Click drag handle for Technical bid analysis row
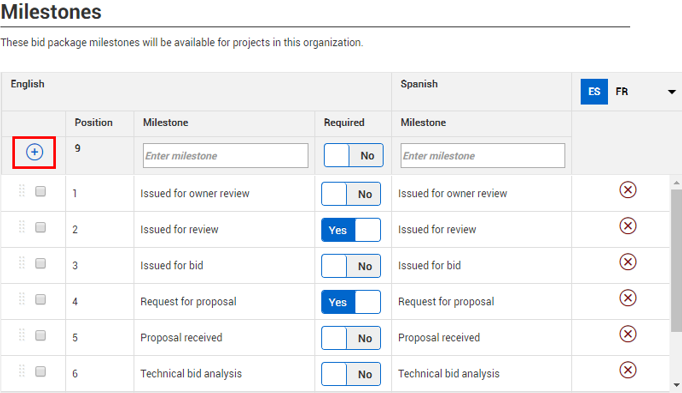 coord(22,371)
